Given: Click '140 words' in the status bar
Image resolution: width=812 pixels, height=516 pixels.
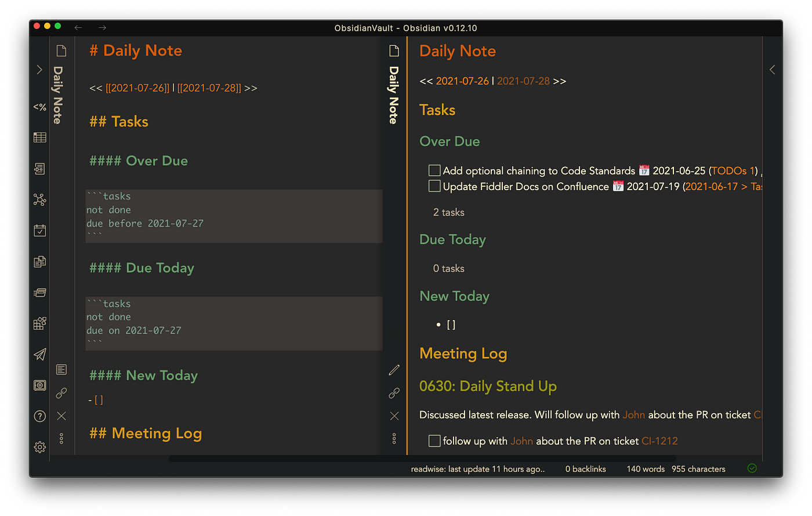Looking at the screenshot, I should click(646, 469).
